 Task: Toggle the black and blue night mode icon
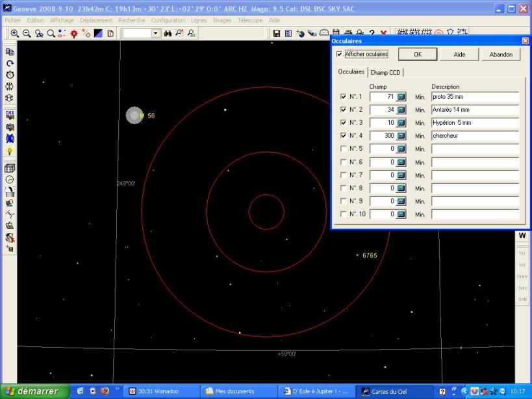98,33
